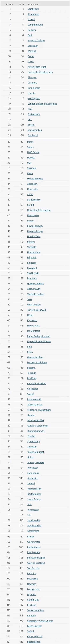Click the Queen's, Belfast link

35,283
